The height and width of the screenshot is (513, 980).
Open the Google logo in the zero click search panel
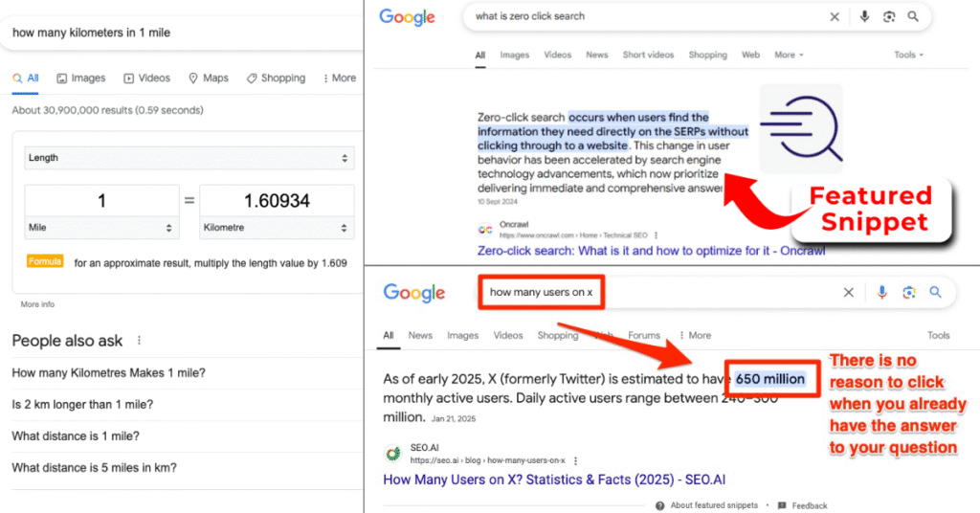coord(407,17)
